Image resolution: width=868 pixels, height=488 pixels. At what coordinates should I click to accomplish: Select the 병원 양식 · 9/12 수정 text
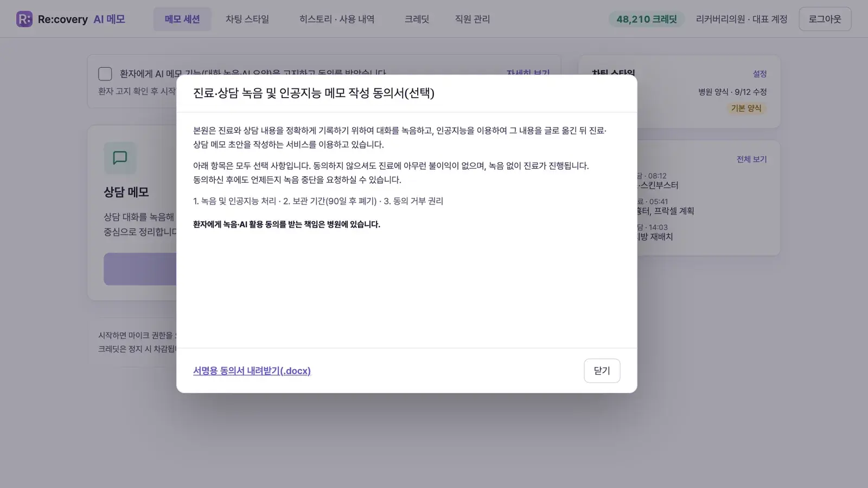coord(732,92)
